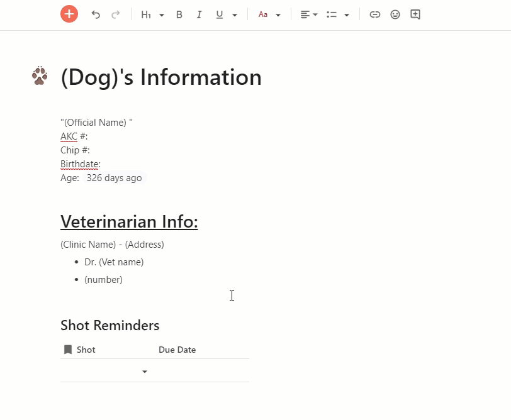Viewport: 511px width, 420px height.
Task: Click the red plus add button
Action: 69,14
